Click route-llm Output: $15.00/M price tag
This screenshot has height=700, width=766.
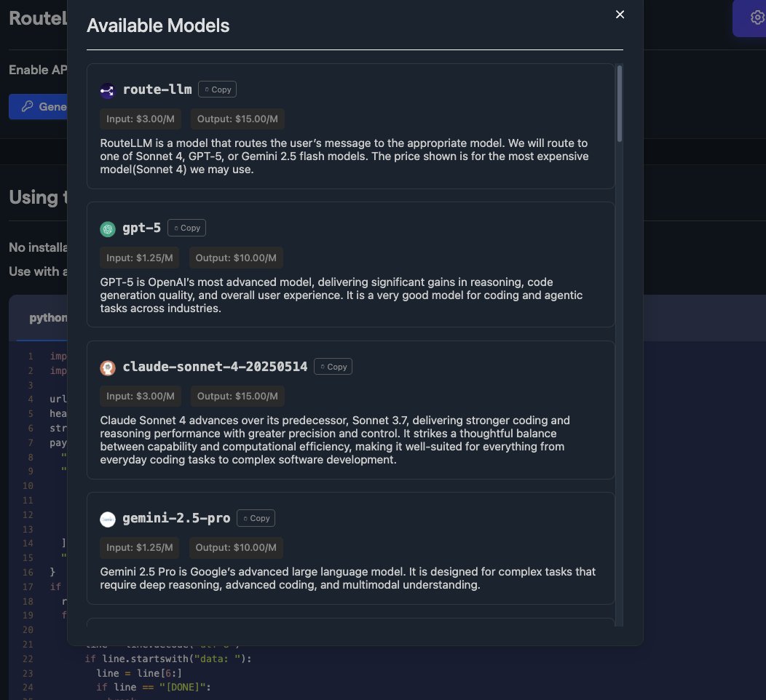[x=237, y=119]
